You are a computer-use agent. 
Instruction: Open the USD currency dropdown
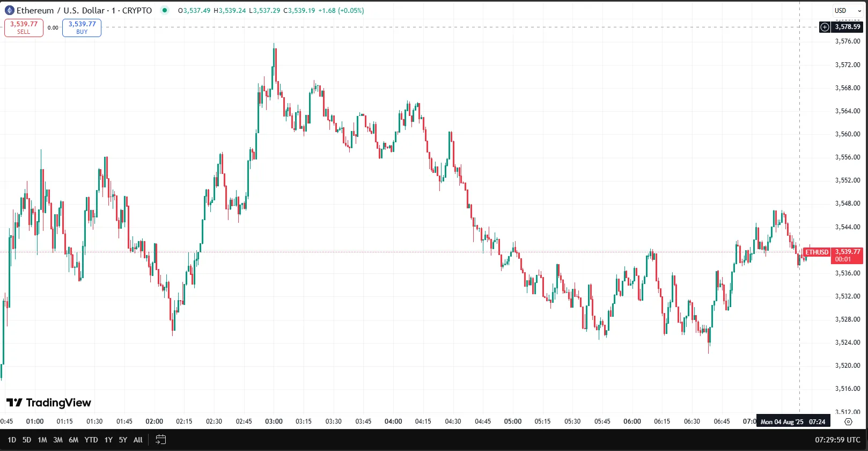[848, 10]
